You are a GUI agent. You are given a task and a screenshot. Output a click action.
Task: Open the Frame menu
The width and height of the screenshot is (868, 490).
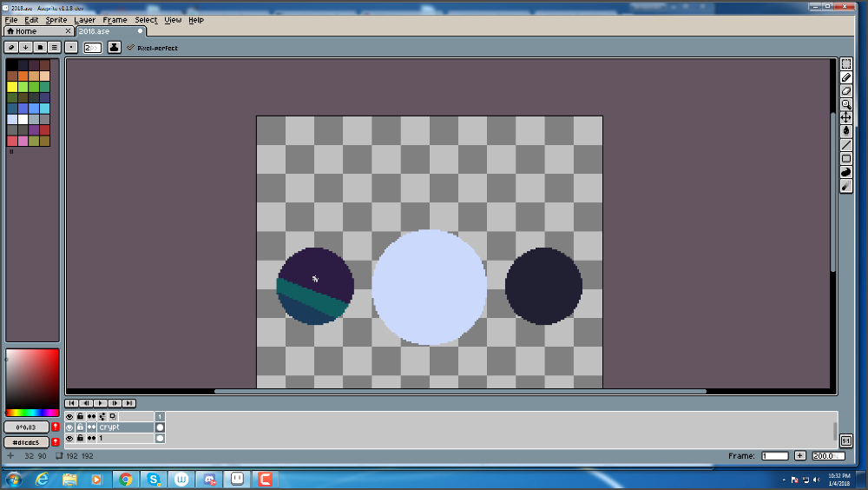(115, 20)
